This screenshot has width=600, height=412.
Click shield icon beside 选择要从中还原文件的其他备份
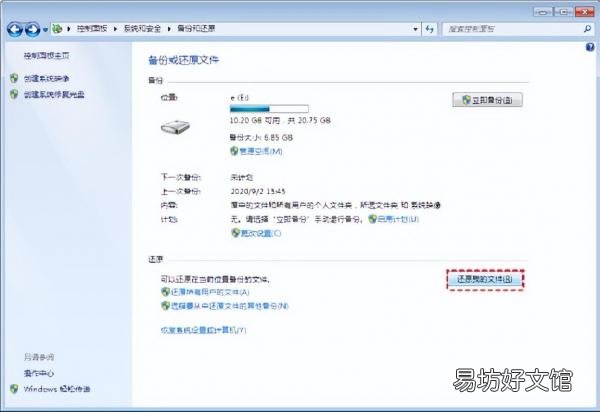[165, 306]
